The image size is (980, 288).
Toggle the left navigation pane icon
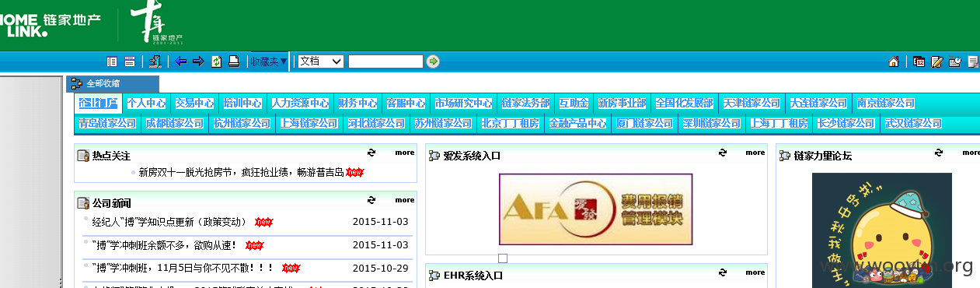pyautogui.click(x=111, y=61)
